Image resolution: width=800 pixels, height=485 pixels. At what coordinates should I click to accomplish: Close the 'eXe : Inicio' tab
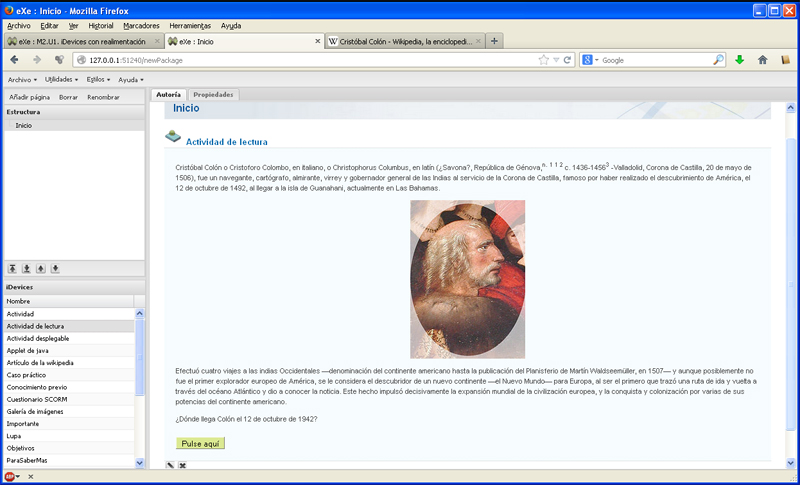[317, 41]
